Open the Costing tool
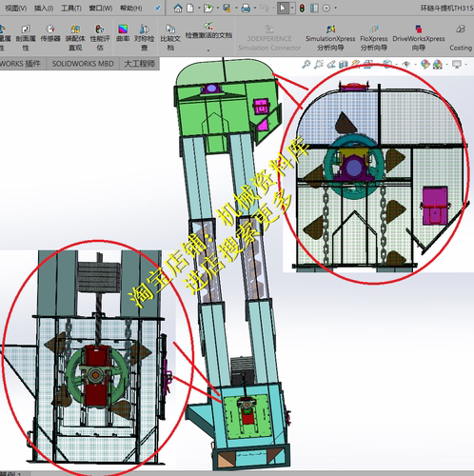Image resolution: width=474 pixels, height=476 pixels. [x=461, y=38]
